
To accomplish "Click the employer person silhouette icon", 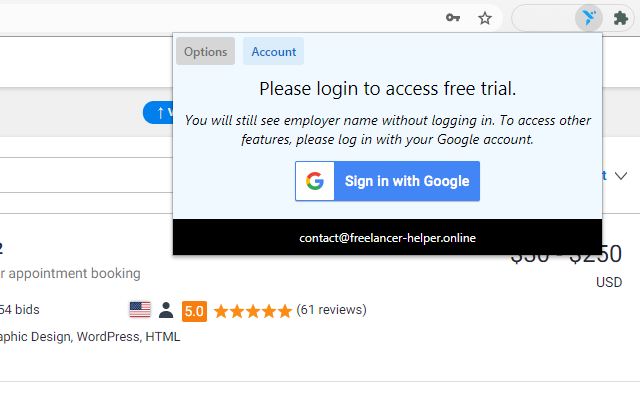I will 166,310.
